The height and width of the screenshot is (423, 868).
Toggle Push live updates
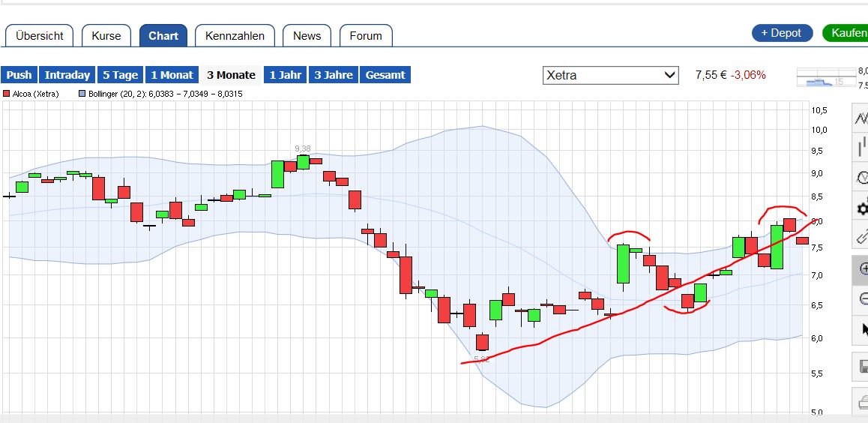[x=19, y=75]
